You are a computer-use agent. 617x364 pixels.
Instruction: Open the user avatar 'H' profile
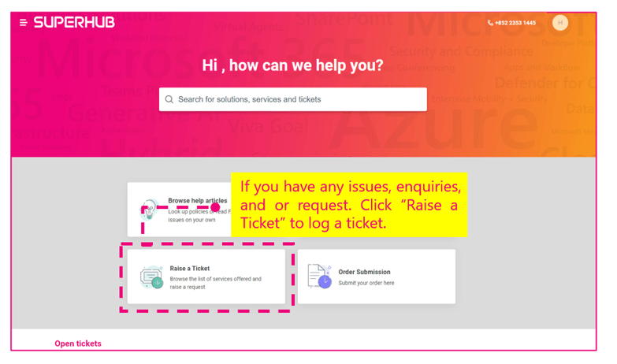point(560,23)
